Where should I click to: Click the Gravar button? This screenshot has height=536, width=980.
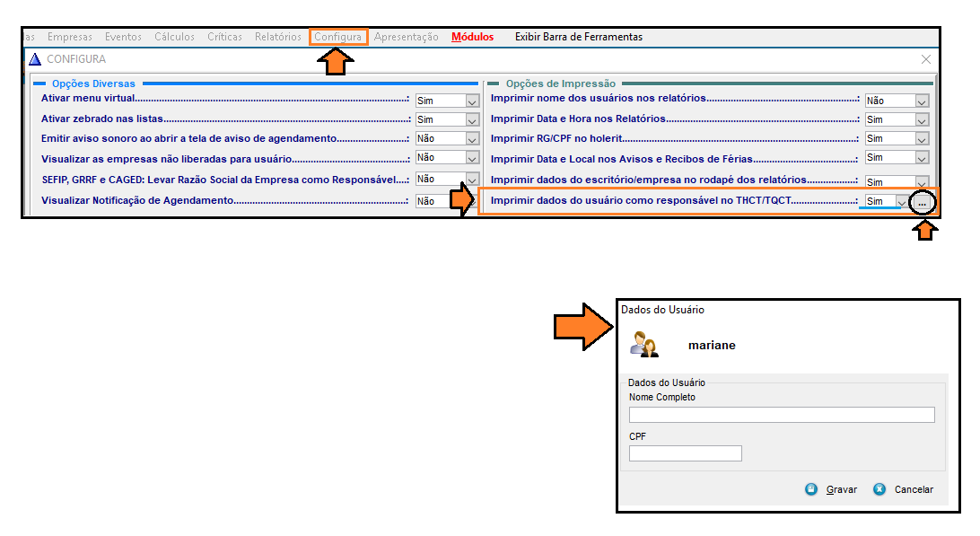(831, 489)
